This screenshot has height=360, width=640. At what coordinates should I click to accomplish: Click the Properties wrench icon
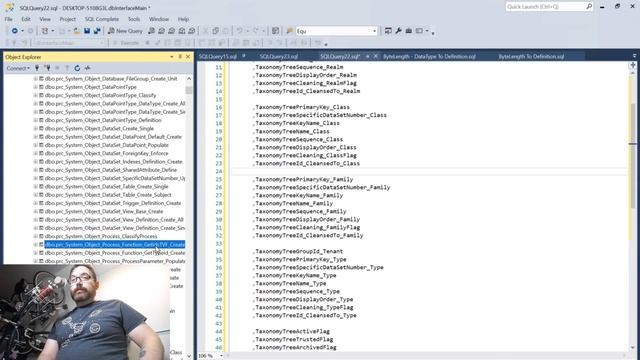[x=398, y=31]
